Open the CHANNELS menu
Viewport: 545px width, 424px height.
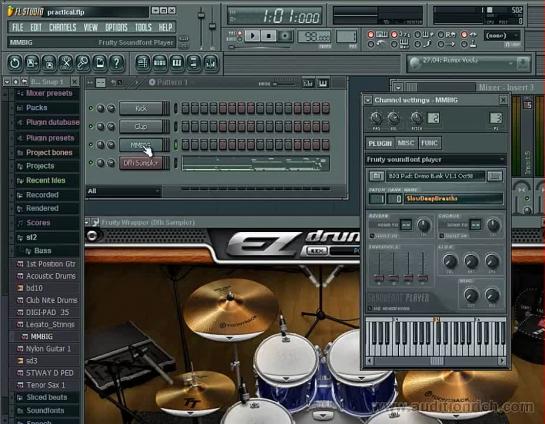click(63, 27)
